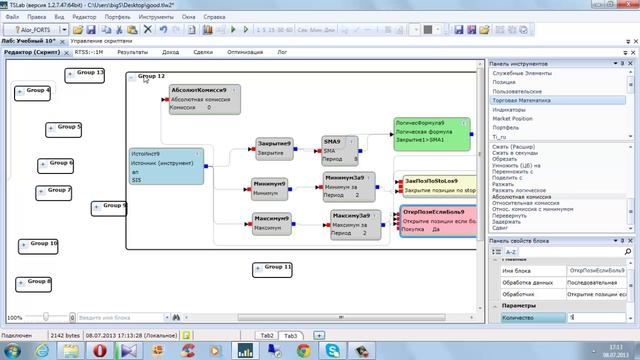Open the Панель инструментов panel options arrow
The image size is (640, 360).
[x=615, y=64]
